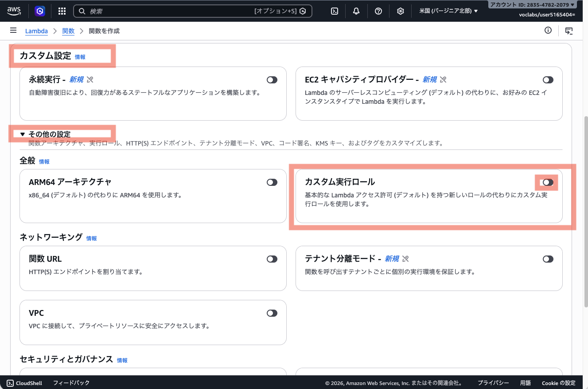Click the icon beside 新規 on テナント分離モード card
Screen dimensions: 588x389
tap(405, 259)
